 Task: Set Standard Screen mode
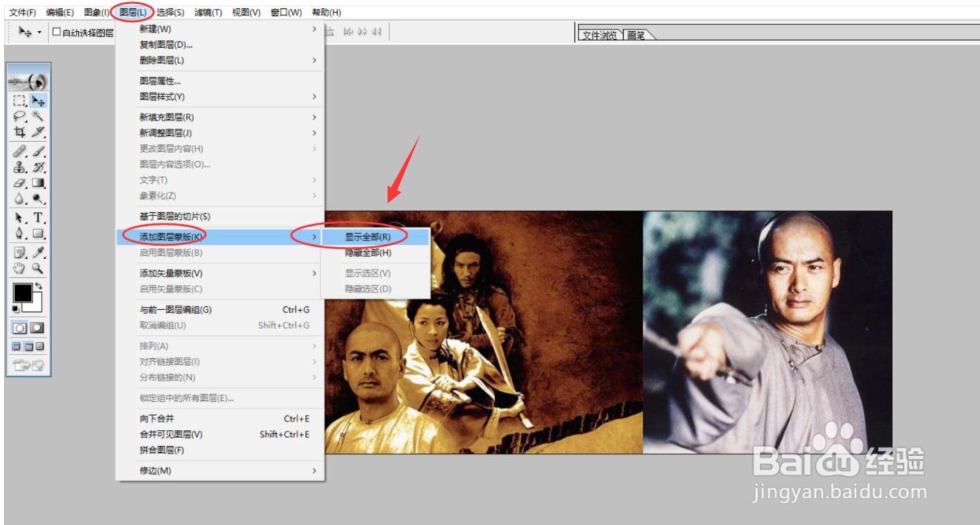click(17, 347)
